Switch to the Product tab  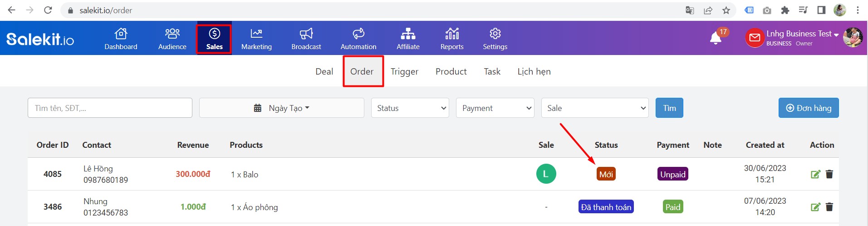pyautogui.click(x=451, y=71)
